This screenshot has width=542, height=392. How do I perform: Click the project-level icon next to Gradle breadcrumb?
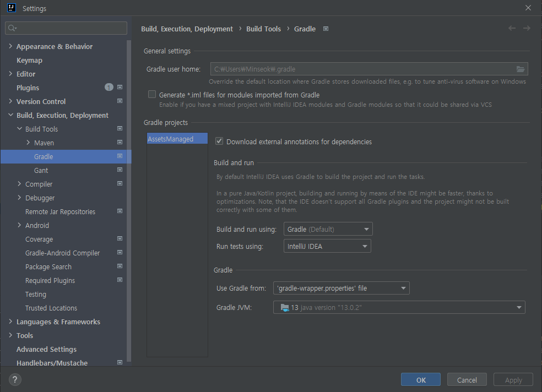(x=326, y=29)
